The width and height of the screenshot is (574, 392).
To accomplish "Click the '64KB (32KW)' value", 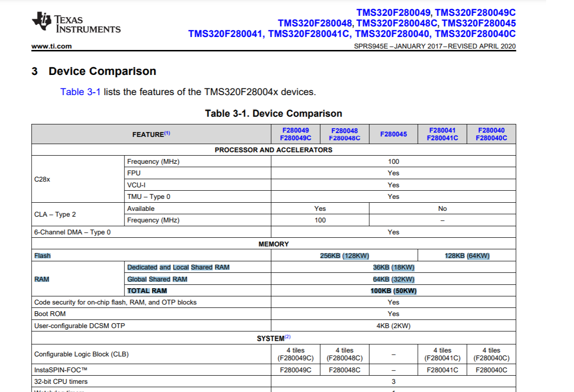I will click(394, 279).
